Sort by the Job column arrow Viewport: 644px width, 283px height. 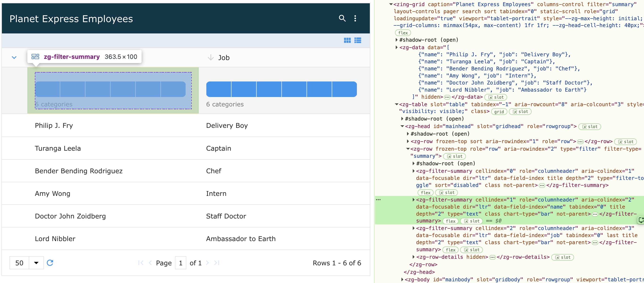211,57
